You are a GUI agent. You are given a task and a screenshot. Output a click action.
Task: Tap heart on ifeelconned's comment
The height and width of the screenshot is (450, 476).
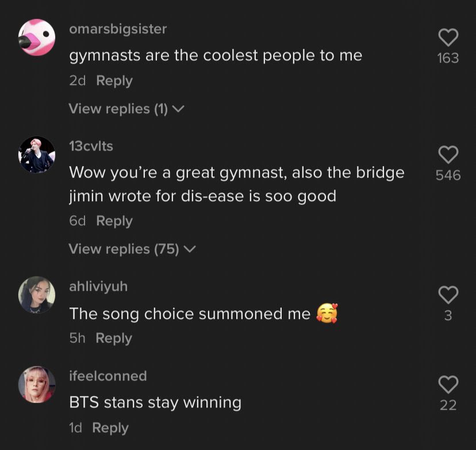click(448, 384)
